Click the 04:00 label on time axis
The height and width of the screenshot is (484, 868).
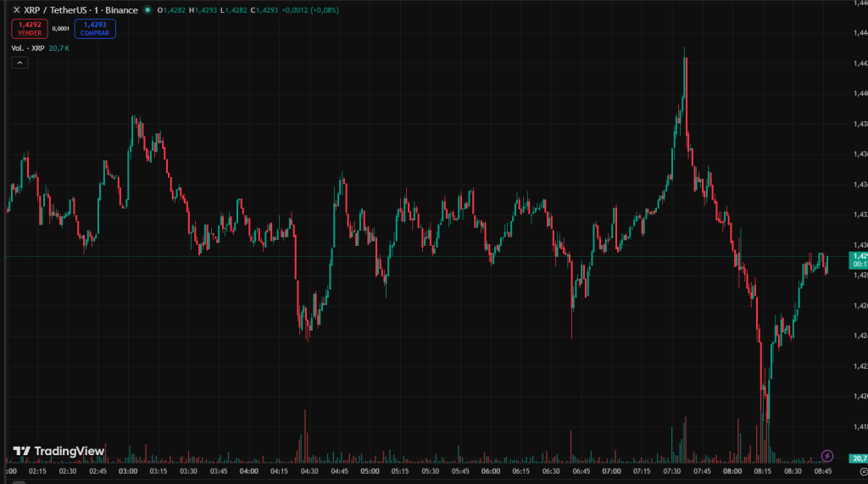click(249, 470)
